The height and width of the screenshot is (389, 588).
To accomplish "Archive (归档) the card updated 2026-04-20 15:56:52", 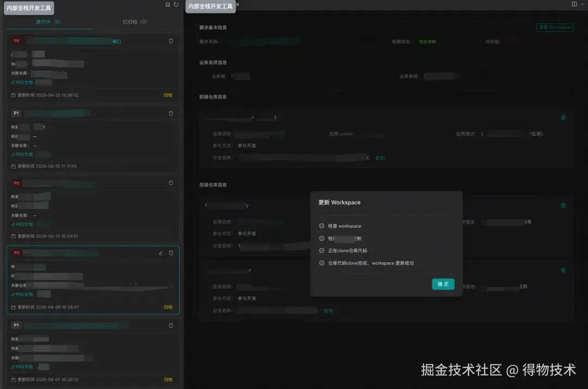I will [x=168, y=95].
